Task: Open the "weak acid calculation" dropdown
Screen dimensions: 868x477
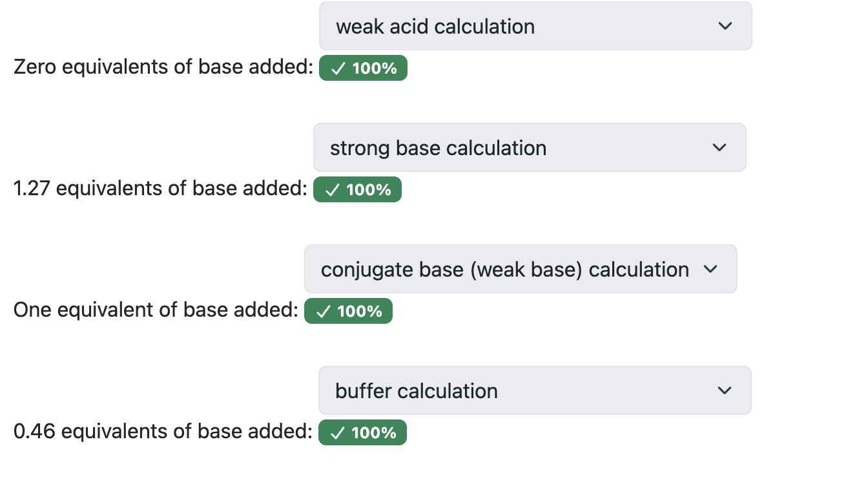Action: pos(535,26)
